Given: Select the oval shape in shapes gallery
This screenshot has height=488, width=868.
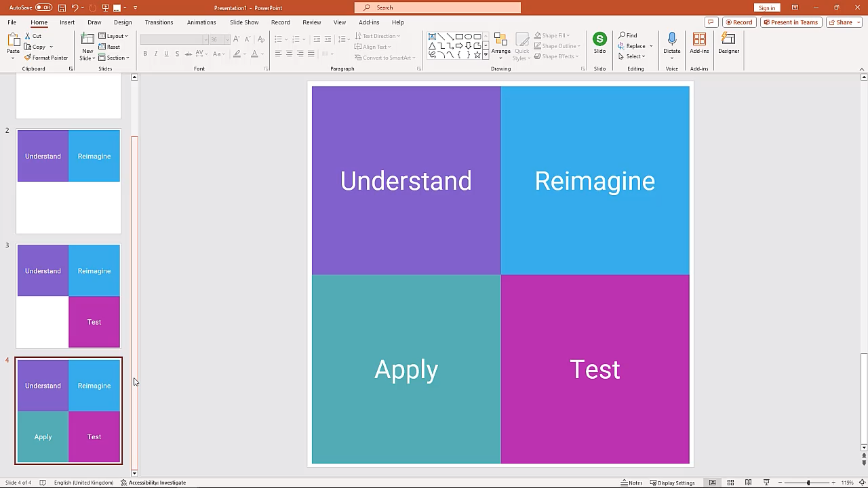Looking at the screenshot, I should click(468, 37).
